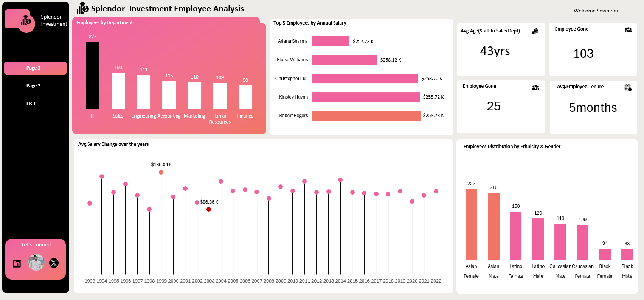
Task: Click Kinsley Huynh's salary bar
Action: click(x=366, y=97)
